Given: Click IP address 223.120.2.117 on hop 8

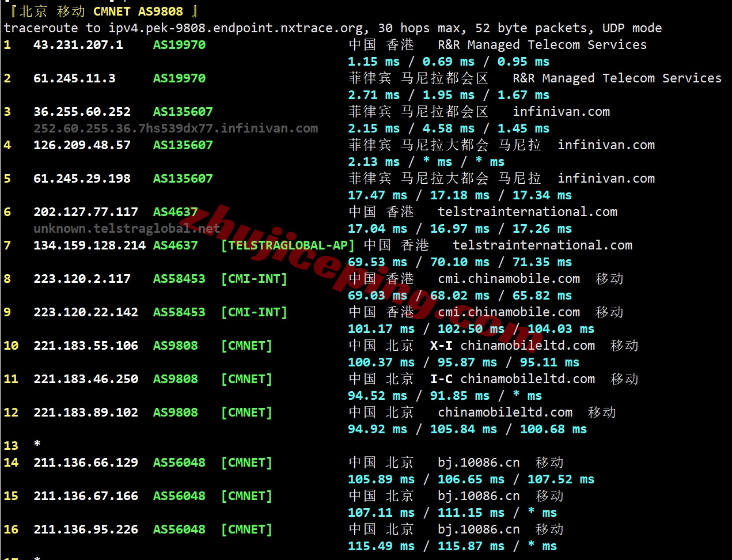Looking at the screenshot, I should [x=82, y=279].
